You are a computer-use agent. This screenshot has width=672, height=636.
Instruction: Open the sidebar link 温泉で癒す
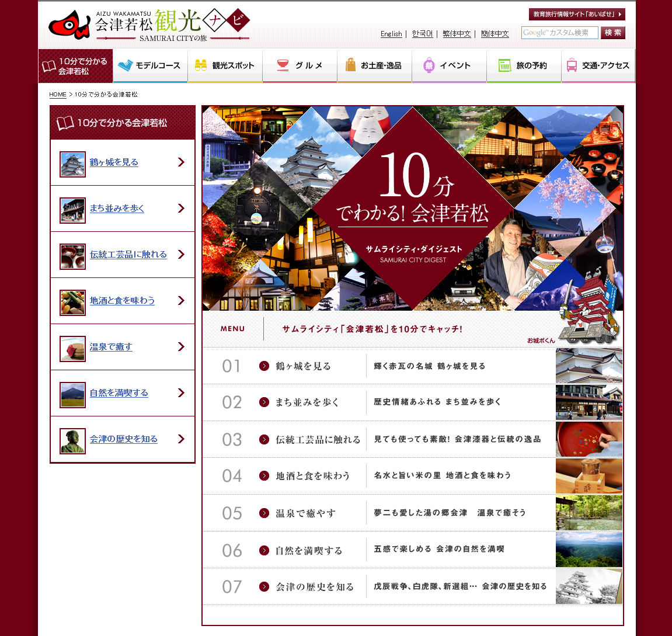(111, 347)
